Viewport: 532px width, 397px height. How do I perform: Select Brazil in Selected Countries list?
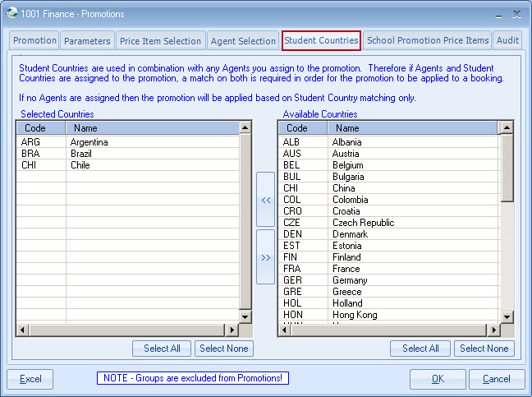pyautogui.click(x=80, y=154)
